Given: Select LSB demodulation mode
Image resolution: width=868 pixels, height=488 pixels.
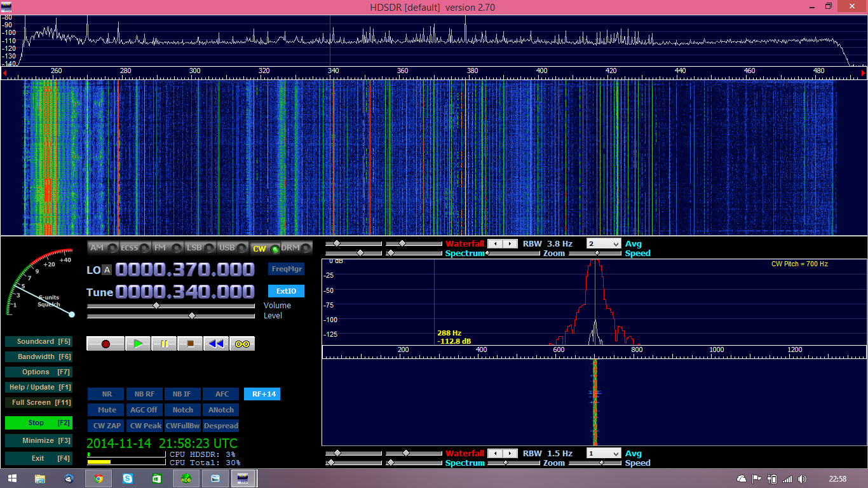Looking at the screenshot, I should coord(200,248).
